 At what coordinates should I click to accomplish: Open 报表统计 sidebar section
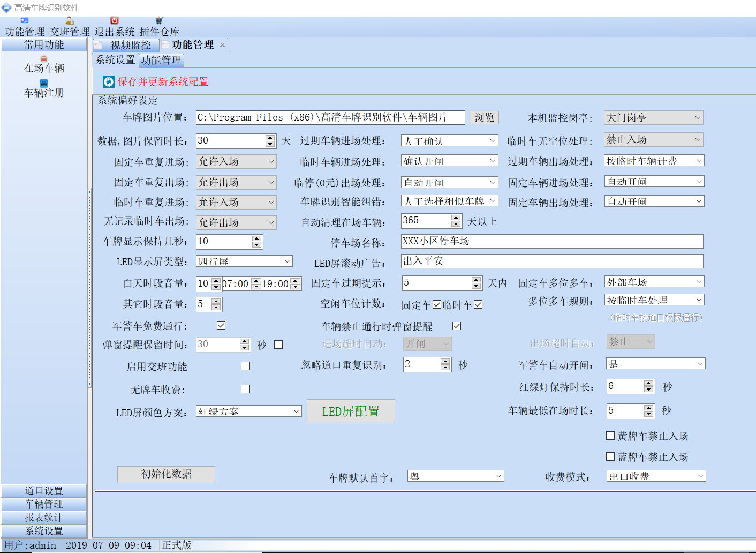point(44,518)
